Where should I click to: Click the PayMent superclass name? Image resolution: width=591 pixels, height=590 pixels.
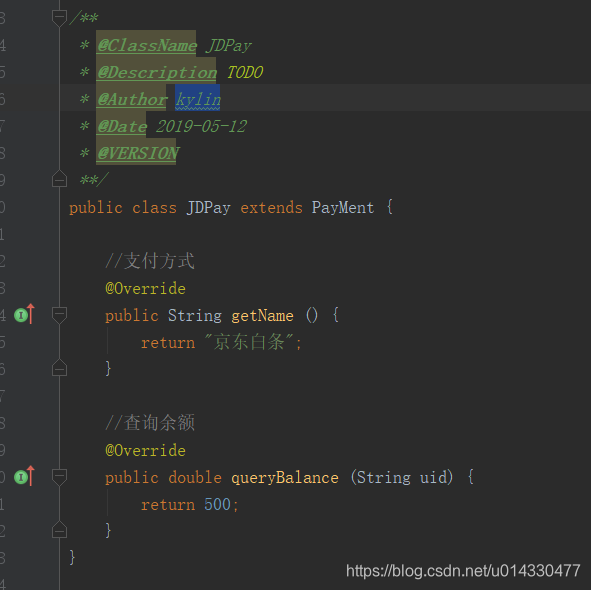click(x=343, y=208)
